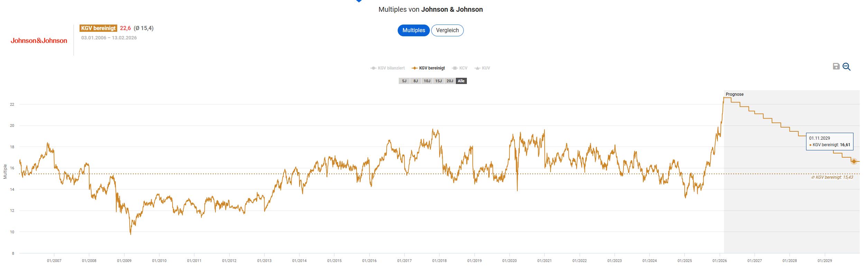Image resolution: width=868 pixels, height=271 pixels.
Task: Toggle the KGV bilanziert legend series
Action: pyautogui.click(x=388, y=68)
